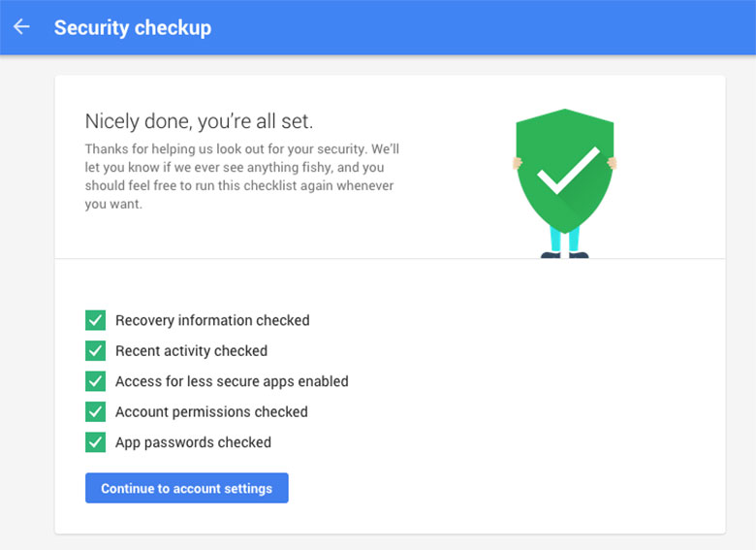
Task: Open Recent activity checked item
Action: click(x=191, y=351)
